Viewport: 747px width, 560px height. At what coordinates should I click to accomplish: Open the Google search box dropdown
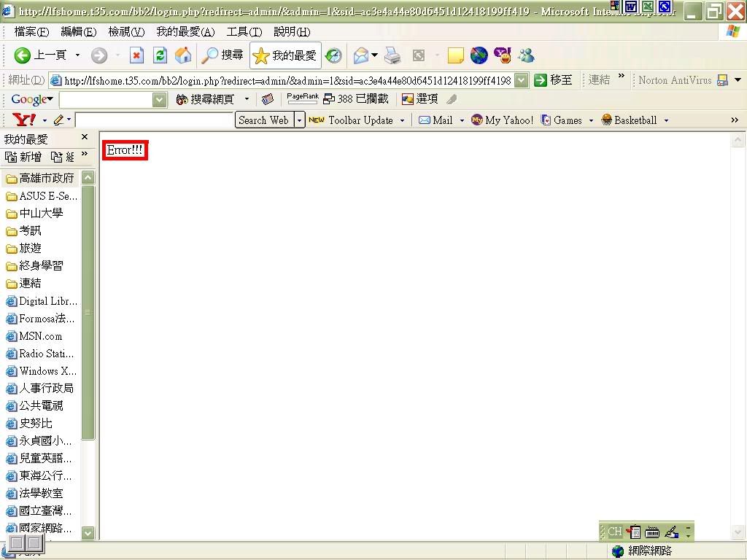[160, 100]
